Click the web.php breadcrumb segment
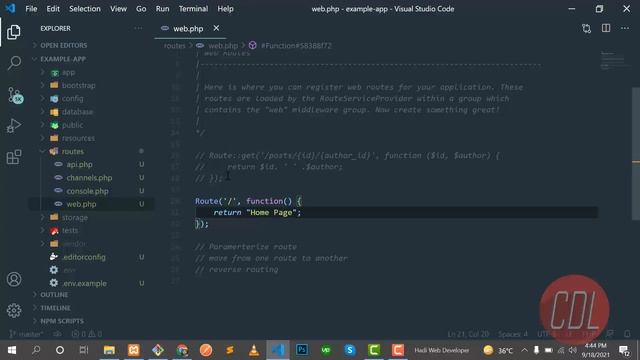640x360 pixels. click(222, 46)
